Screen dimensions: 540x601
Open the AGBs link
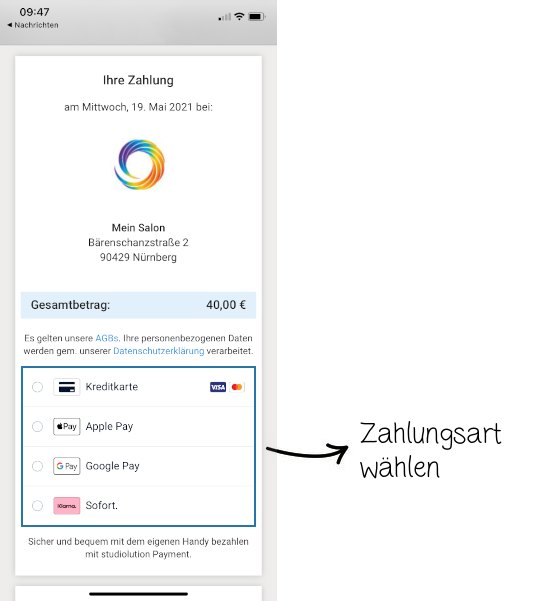[x=107, y=338]
